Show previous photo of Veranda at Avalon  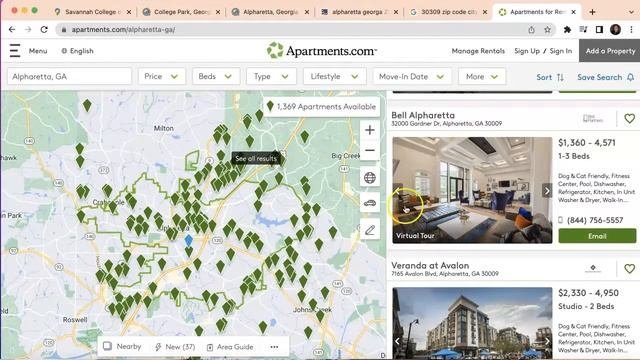tap(397, 341)
